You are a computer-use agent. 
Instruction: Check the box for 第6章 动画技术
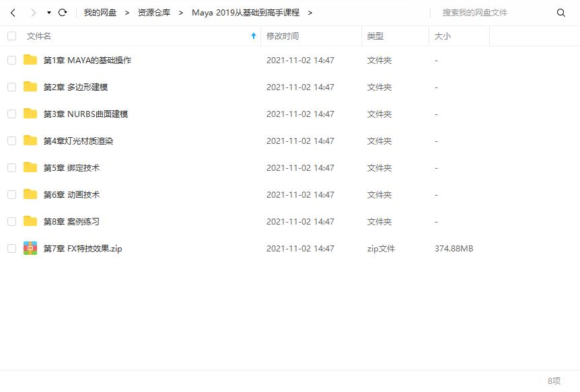pyautogui.click(x=12, y=194)
